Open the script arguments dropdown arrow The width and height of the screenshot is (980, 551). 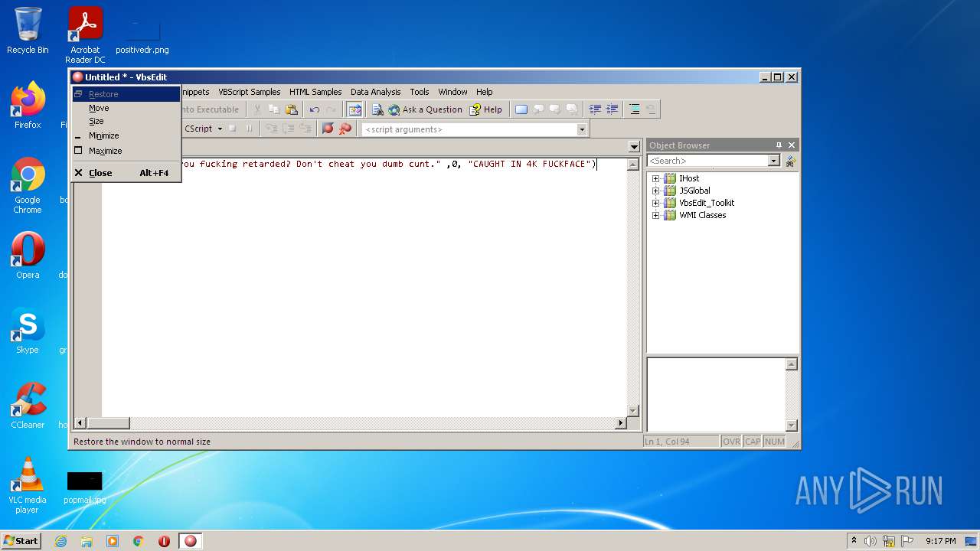pyautogui.click(x=582, y=129)
